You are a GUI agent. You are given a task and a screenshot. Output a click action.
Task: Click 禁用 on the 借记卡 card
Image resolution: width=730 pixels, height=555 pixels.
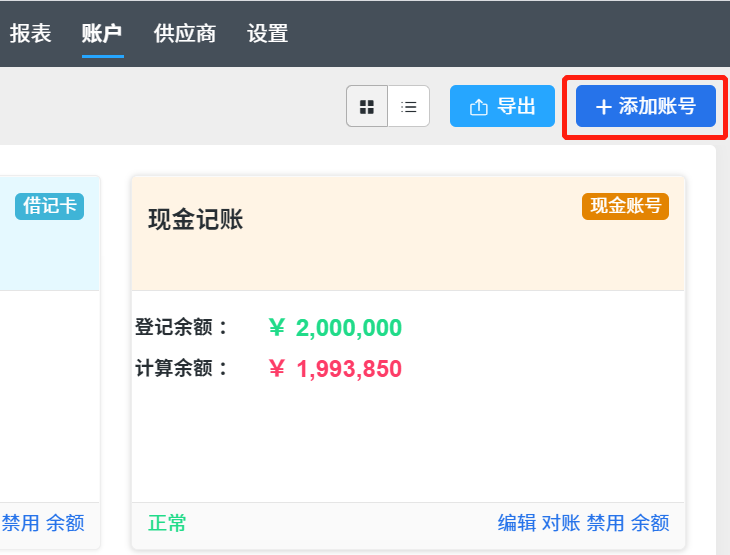coord(20,523)
